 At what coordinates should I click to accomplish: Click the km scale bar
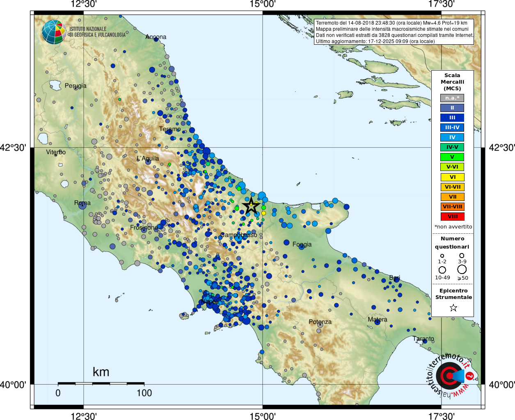[101, 383]
